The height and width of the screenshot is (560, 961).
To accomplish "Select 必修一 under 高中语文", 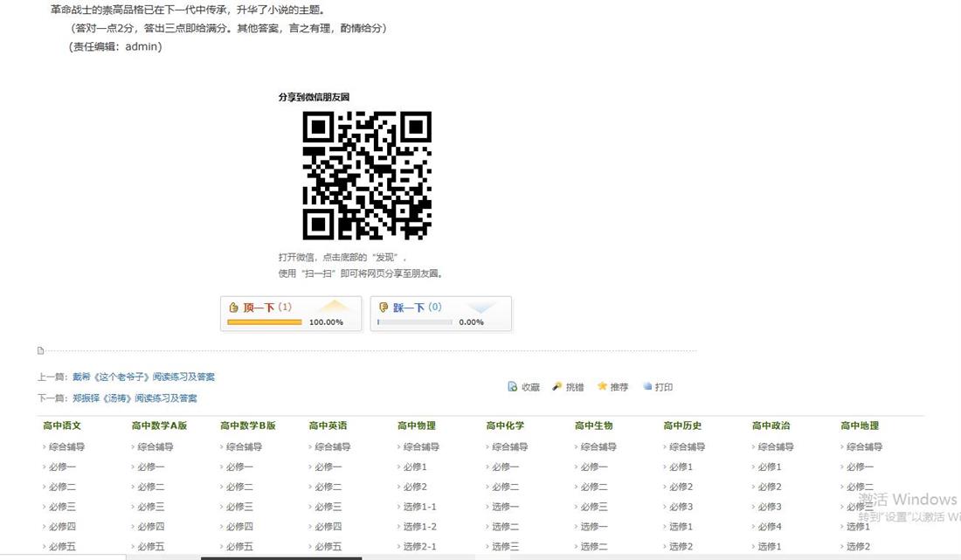I will point(62,467).
